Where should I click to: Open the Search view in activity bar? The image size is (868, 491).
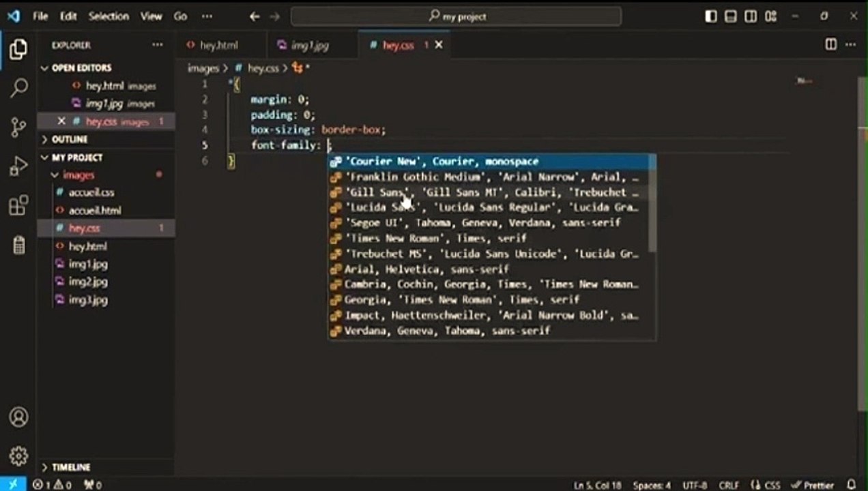tap(18, 87)
